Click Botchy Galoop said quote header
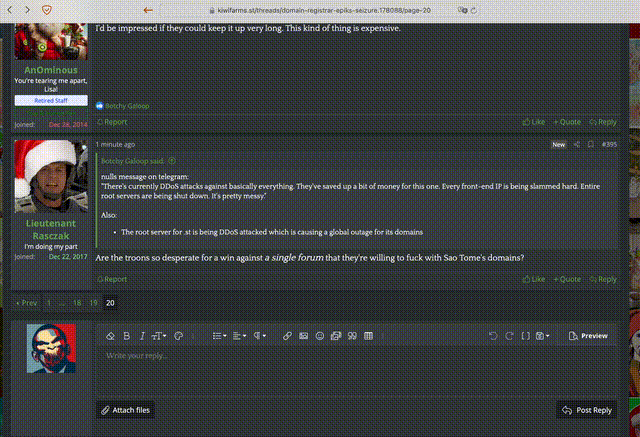Image resolution: width=640 pixels, height=437 pixels. 133,161
